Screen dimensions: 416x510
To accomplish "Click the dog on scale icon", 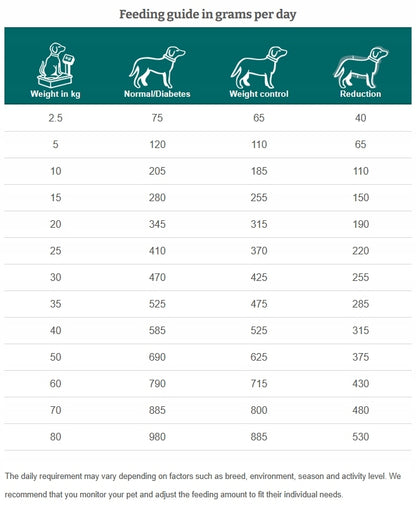I will pos(56,65).
